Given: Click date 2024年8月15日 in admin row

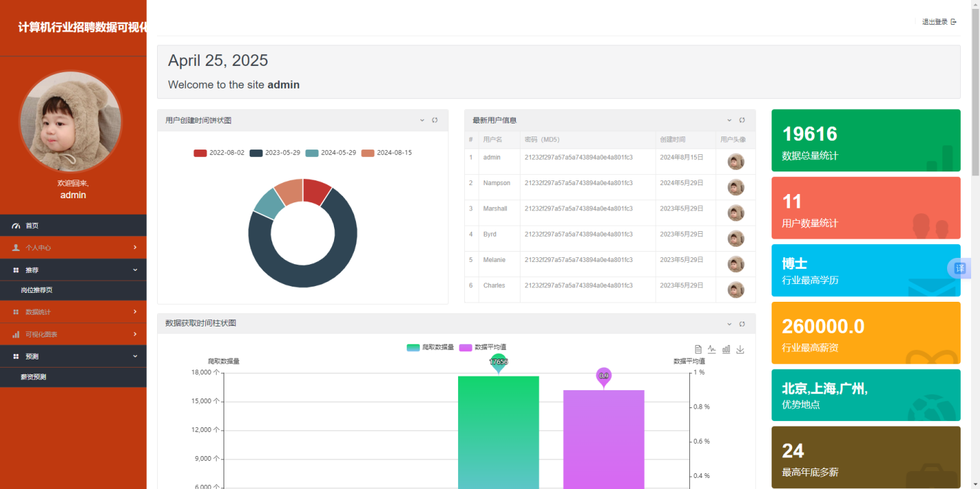Looking at the screenshot, I should pos(682,157).
